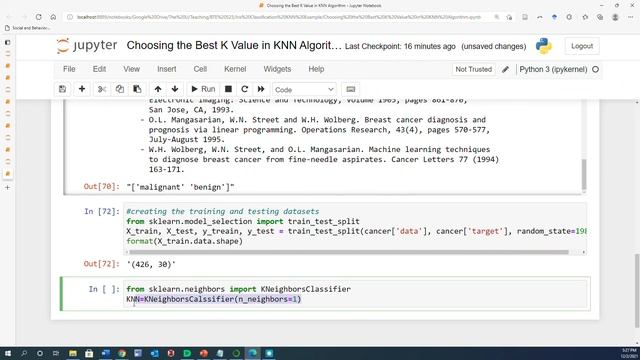Image resolution: width=640 pixels, height=360 pixels.
Task: Paste cells below icon
Action: point(137,89)
